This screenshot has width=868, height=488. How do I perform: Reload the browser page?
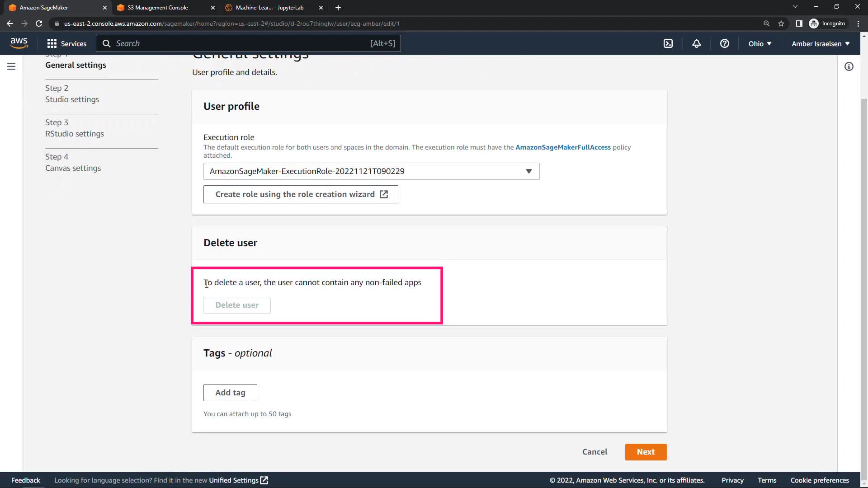pyautogui.click(x=39, y=23)
